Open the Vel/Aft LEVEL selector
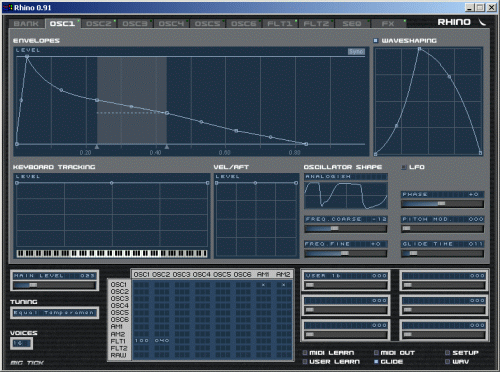This screenshot has height=372, width=500. 228,177
